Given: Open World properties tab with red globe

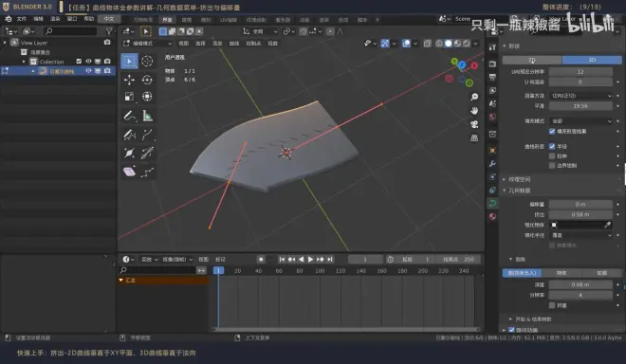Looking at the screenshot, I should (492, 117).
